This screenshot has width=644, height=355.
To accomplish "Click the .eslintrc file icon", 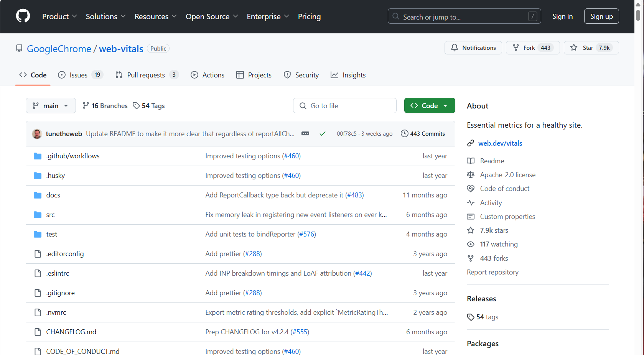I will coord(38,273).
